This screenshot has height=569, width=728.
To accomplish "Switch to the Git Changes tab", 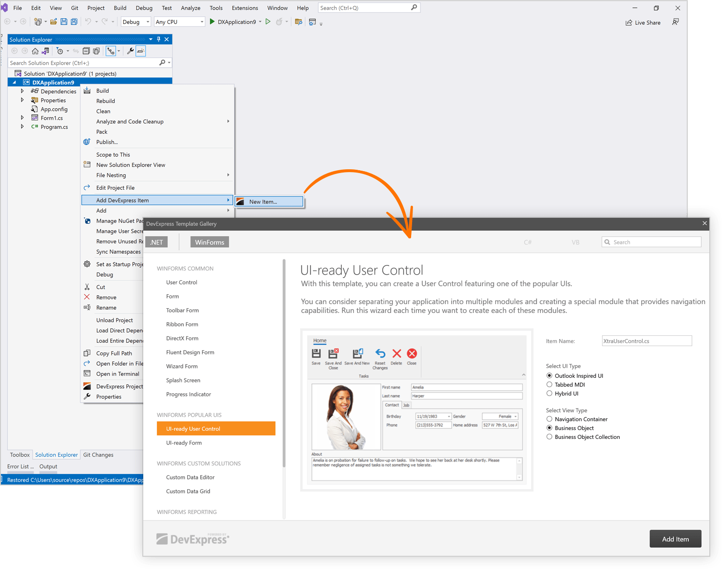I will click(98, 455).
